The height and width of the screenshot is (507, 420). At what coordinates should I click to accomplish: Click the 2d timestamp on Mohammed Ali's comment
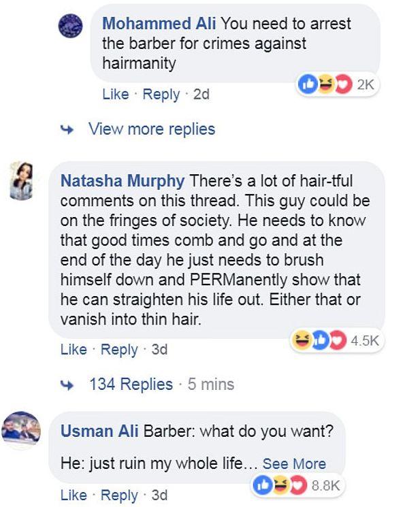[x=201, y=95]
